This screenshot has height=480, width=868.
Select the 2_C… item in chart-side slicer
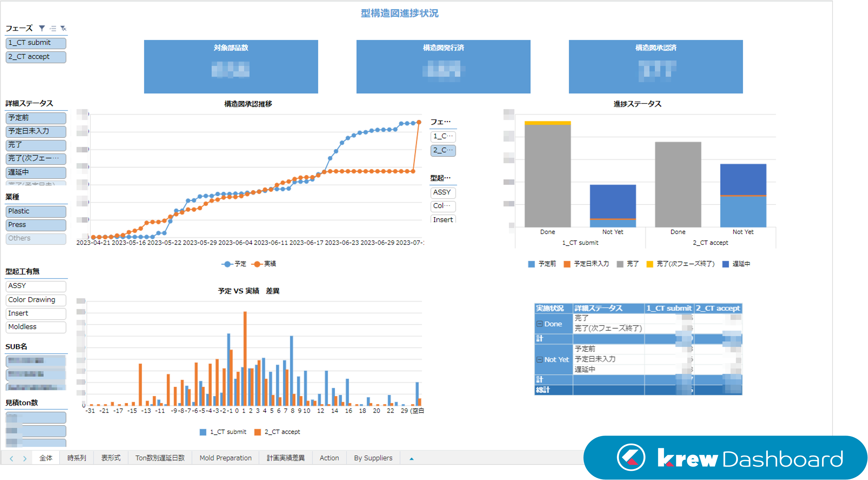pos(443,150)
